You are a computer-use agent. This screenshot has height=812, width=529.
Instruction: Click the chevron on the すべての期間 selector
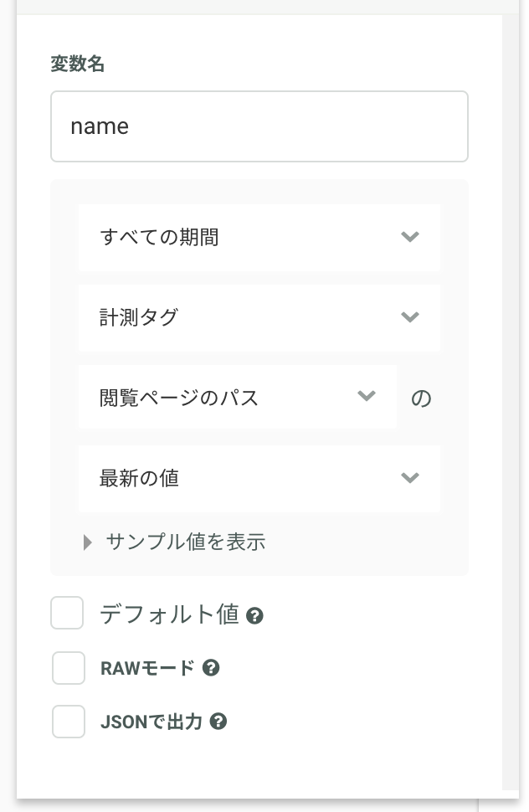pos(410,237)
